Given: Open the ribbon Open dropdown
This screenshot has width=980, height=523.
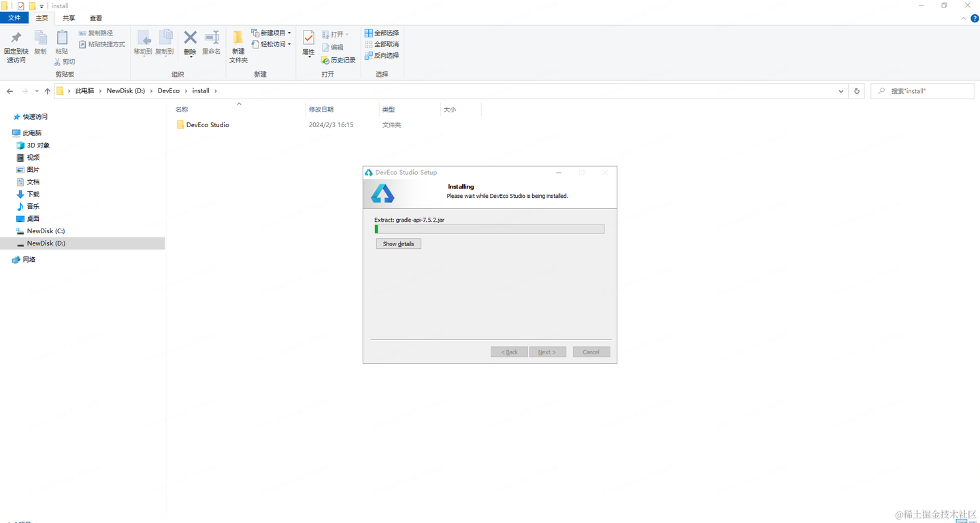Looking at the screenshot, I should 335,34.
